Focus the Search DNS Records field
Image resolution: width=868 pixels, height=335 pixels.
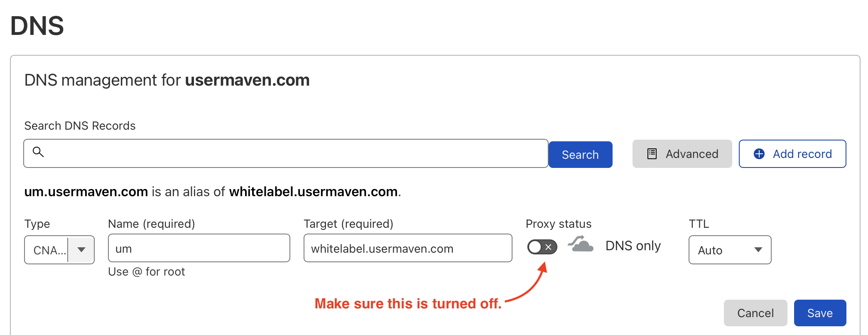291,153
